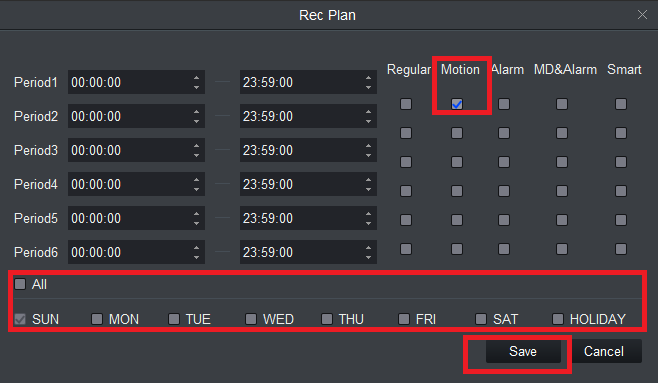Screen dimensions: 658x383
Task: Check the HOLIDAY checkbox
Action: point(558,319)
